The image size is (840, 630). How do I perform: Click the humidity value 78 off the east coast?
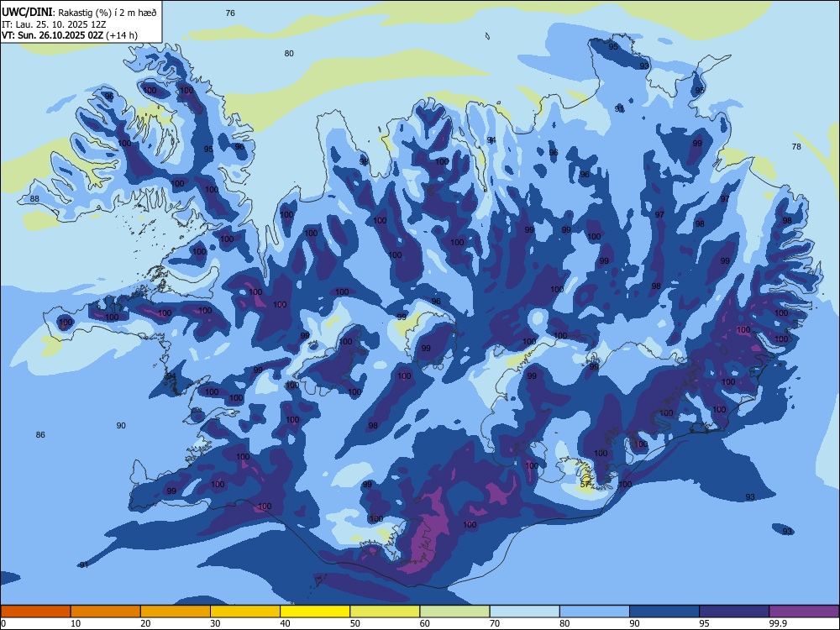[x=796, y=146]
